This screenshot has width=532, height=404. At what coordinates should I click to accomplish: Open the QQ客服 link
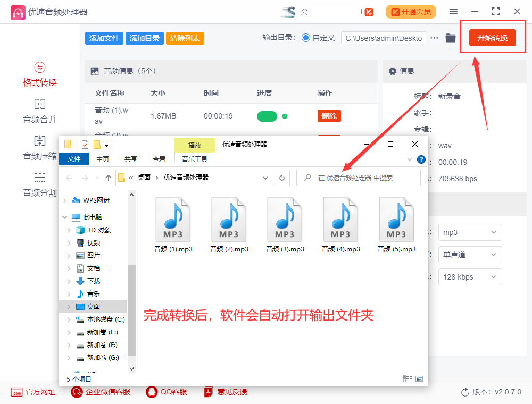pyautogui.click(x=167, y=392)
